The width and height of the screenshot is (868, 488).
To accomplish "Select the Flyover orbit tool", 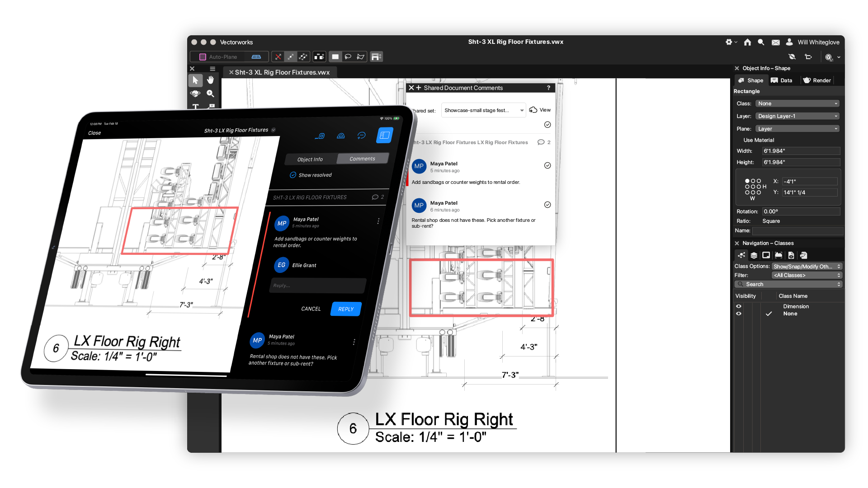I will coord(195,94).
